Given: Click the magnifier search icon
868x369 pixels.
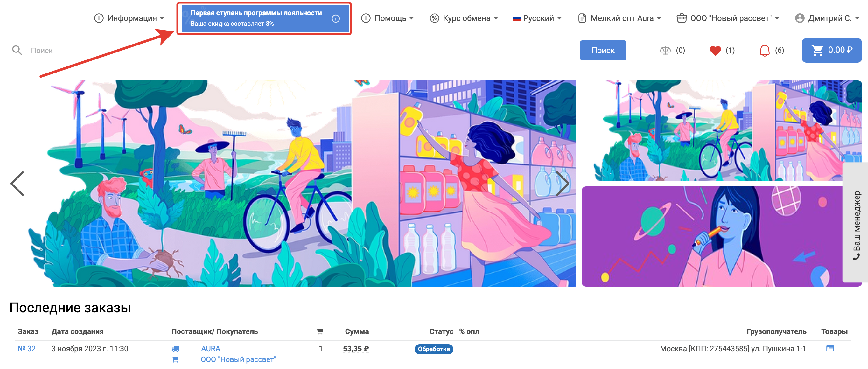Looking at the screenshot, I should pyautogui.click(x=17, y=51).
